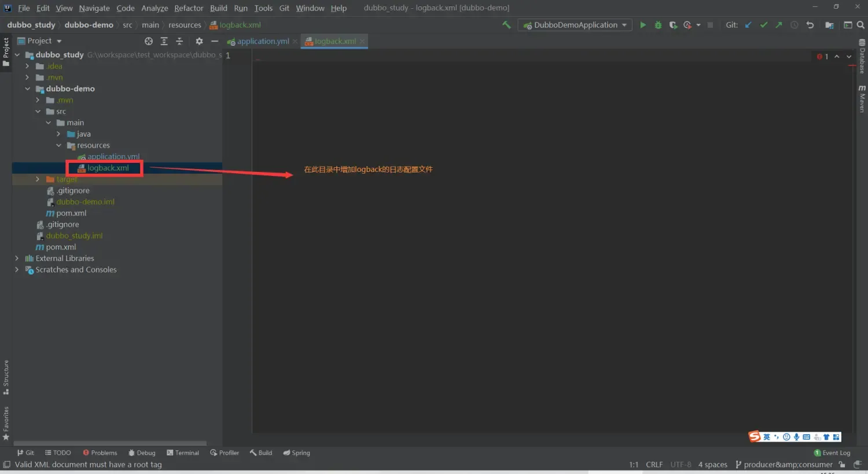
Task: Click the Git commit checkmark icon
Action: coord(764,25)
